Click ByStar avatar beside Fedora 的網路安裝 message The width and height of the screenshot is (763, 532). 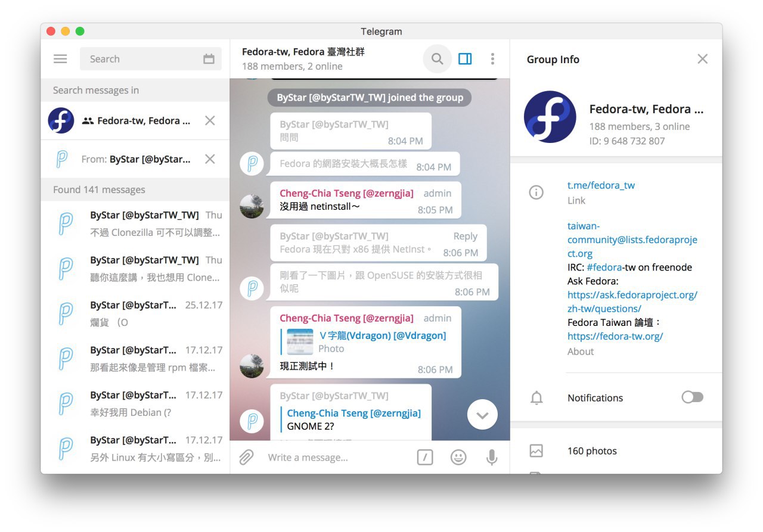tap(252, 163)
